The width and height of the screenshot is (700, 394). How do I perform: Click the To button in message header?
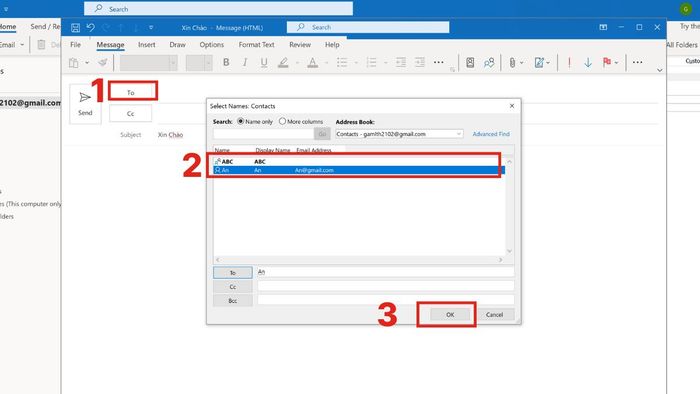coord(130,92)
